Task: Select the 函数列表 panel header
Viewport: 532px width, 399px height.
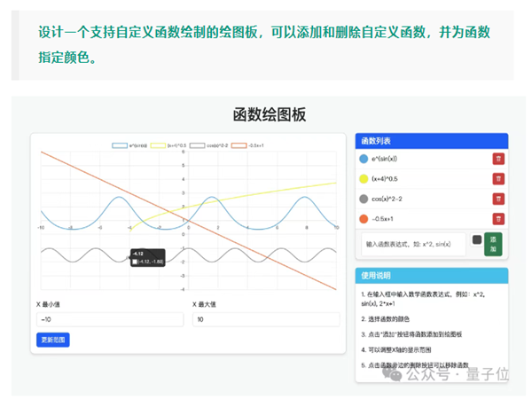Action: [430, 141]
